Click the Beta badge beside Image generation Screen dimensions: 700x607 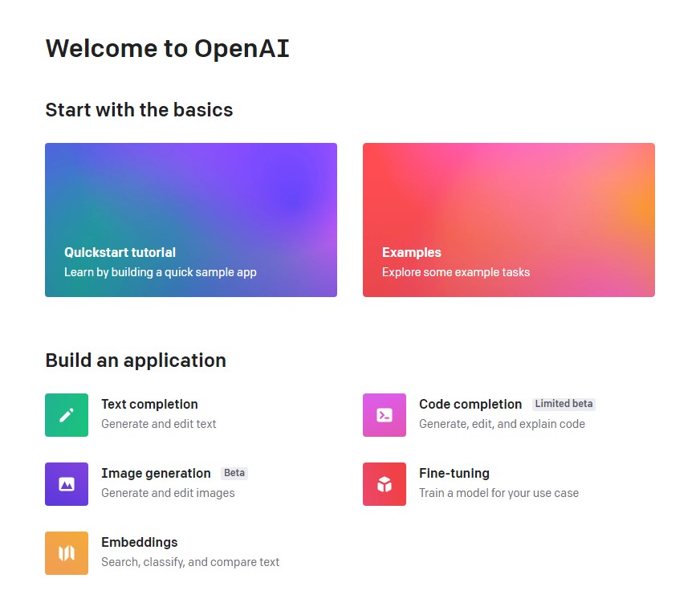[x=234, y=473]
